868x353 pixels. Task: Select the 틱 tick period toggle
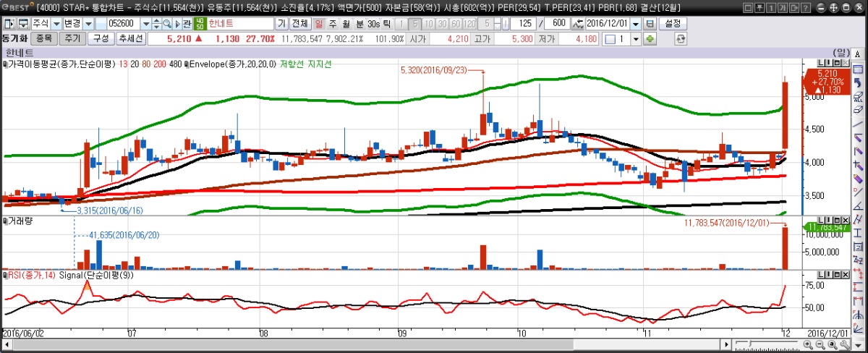pyautogui.click(x=387, y=23)
